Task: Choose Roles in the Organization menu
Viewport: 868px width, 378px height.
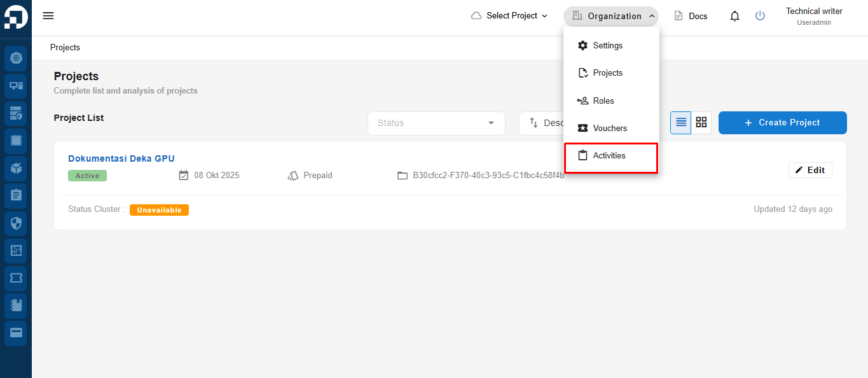Action: (x=603, y=101)
